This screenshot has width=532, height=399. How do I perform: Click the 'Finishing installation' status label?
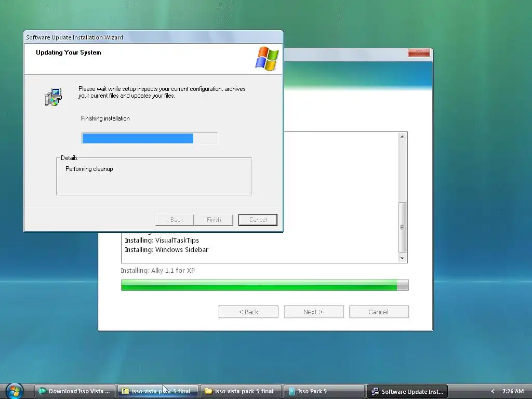click(105, 118)
